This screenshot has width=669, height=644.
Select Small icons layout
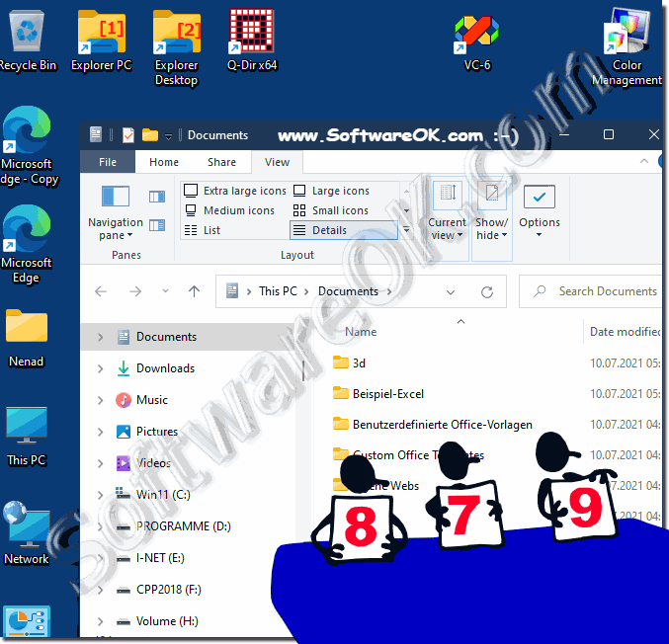(331, 210)
